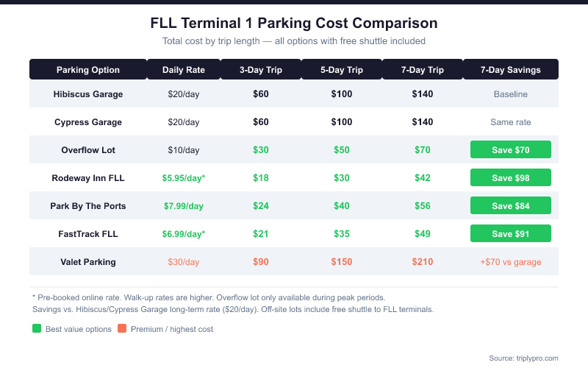Click the Save $98 badge

point(511,178)
